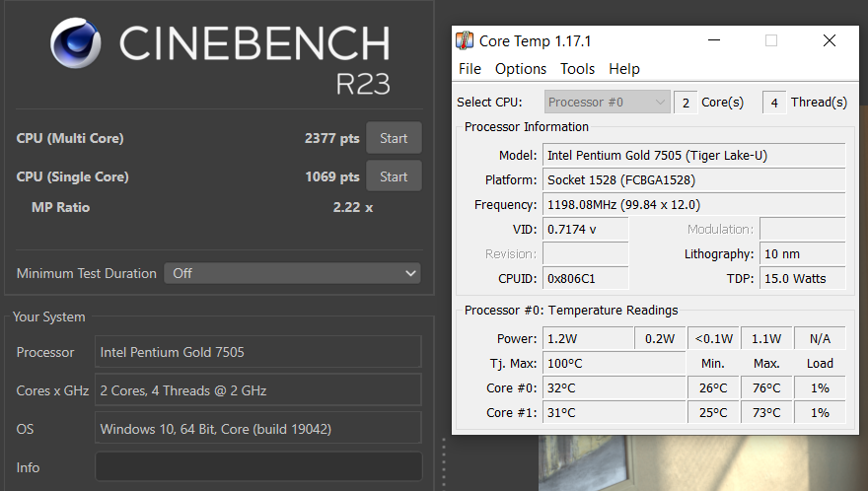Click the Lithography value 10 nm
868x491 pixels.
click(803, 254)
